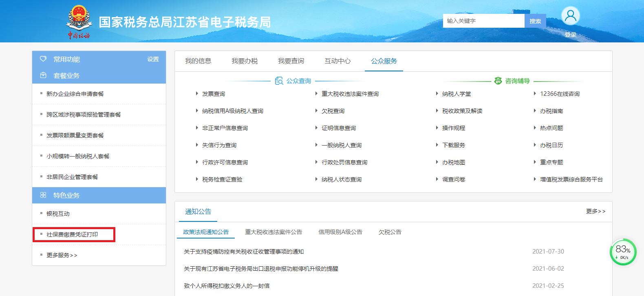Open the 12366在线咨询 link
The image size is (644, 296).
click(x=560, y=94)
